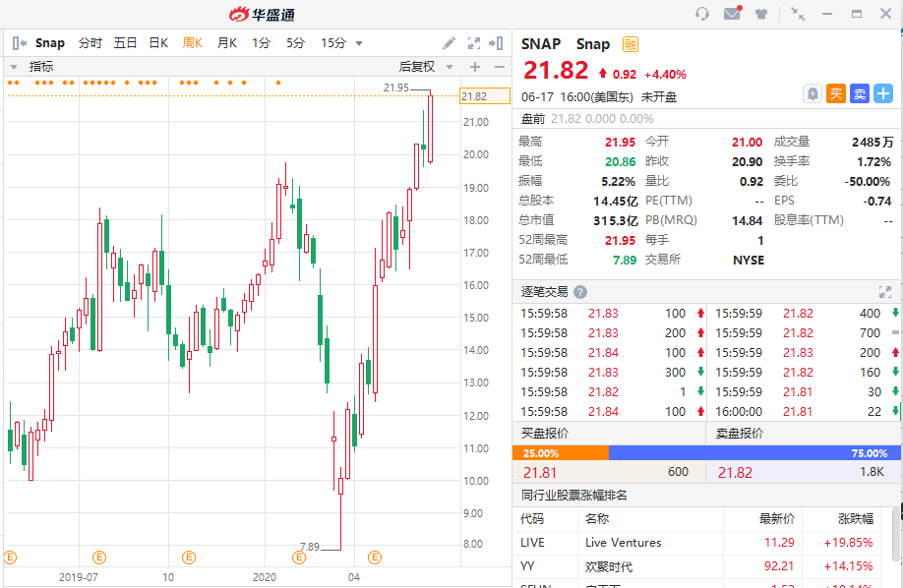903x588 pixels.
Task: Click the margin trading 融 badge
Action: 631,44
